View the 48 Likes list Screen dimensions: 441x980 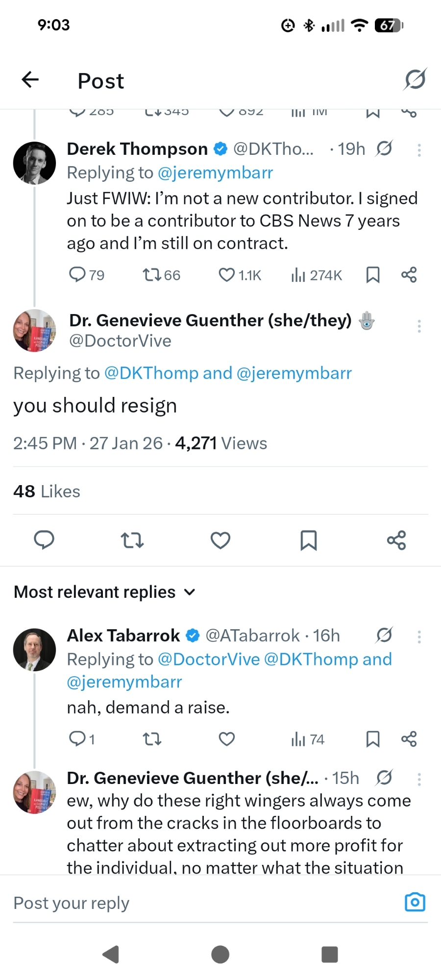47,491
